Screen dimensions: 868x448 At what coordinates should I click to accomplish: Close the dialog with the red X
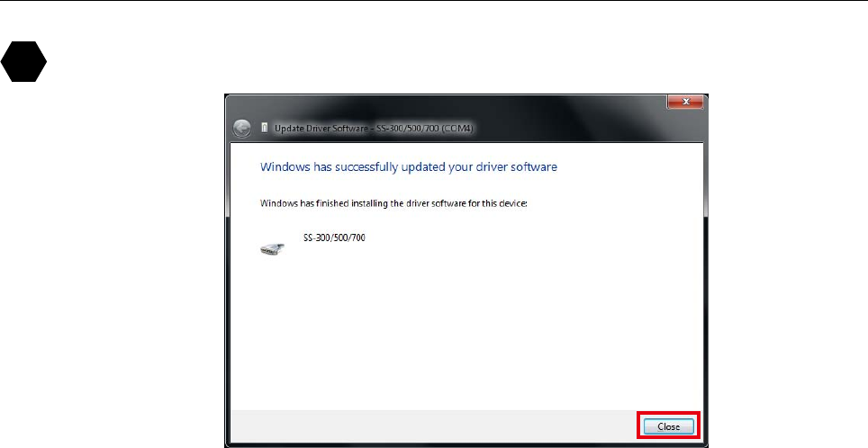pos(685,102)
